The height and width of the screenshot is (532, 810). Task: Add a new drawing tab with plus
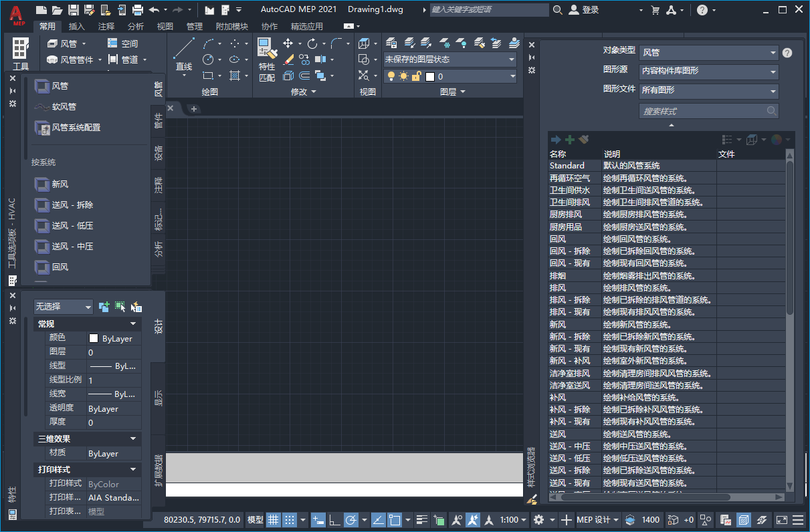pos(194,108)
